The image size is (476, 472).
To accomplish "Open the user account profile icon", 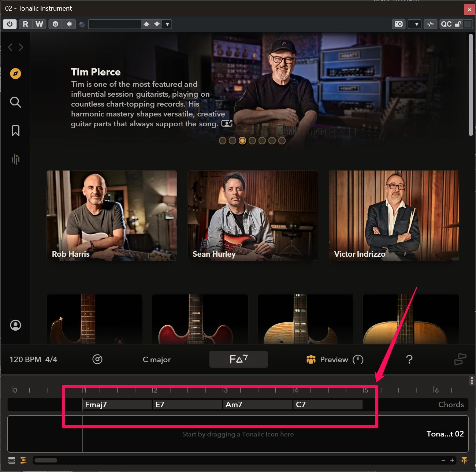I will tap(15, 325).
